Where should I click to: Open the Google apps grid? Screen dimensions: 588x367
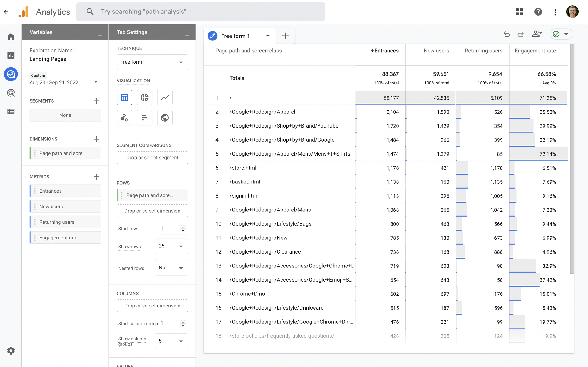[x=519, y=11]
